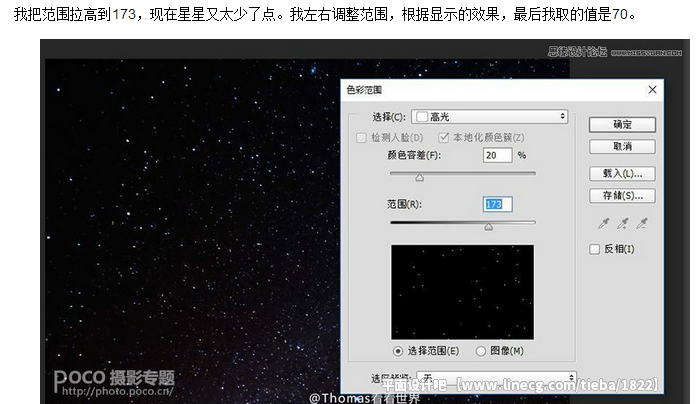Screen dimensions: 699x404
Task: Toggle the 检测人脸 checkbox
Action: (361, 138)
